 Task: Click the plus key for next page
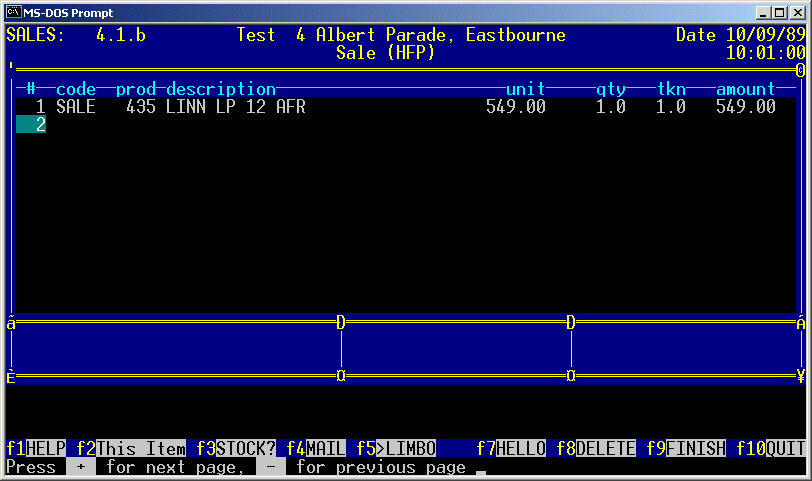pyautogui.click(x=80, y=467)
